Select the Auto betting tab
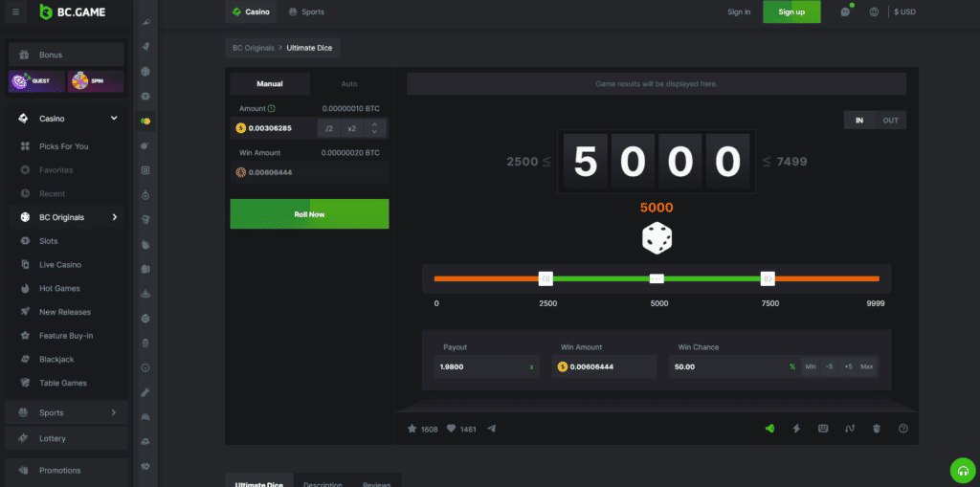This screenshot has height=487, width=980. (x=349, y=84)
